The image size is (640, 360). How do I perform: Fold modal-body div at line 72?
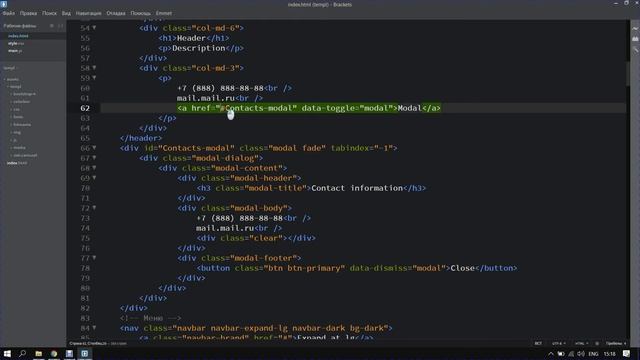(x=94, y=208)
